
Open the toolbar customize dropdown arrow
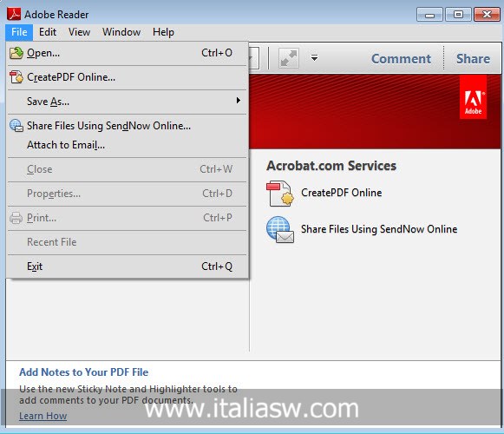pos(314,58)
